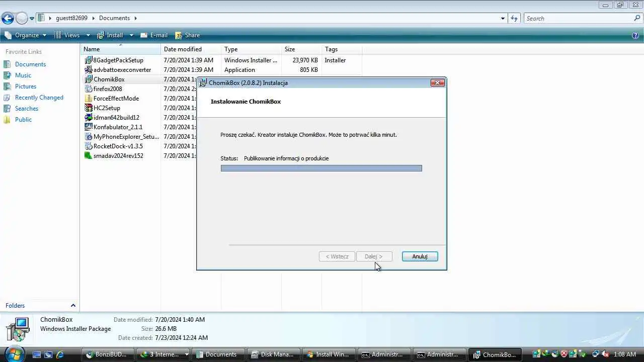The image size is (644, 362).
Task: Close the ChomikBox Instalacja dialog
Action: 438,83
